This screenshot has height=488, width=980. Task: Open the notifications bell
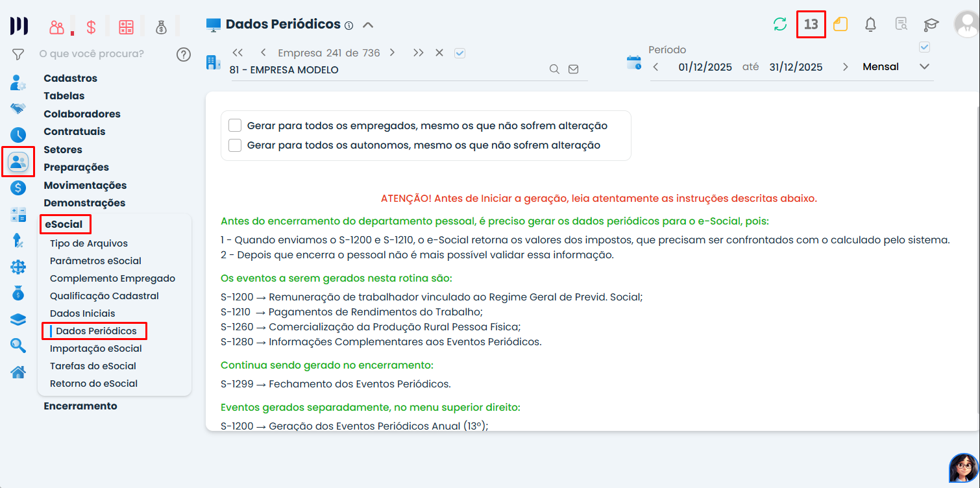pyautogui.click(x=871, y=25)
